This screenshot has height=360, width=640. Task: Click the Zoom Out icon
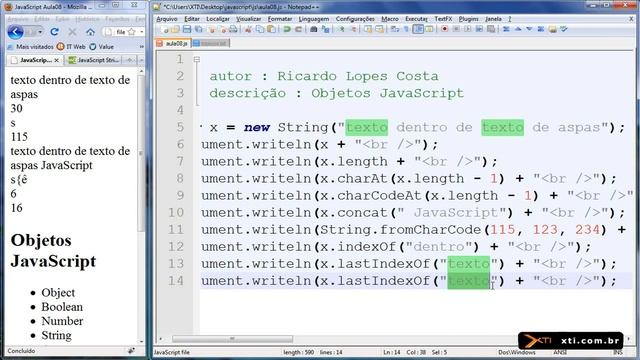[353, 29]
